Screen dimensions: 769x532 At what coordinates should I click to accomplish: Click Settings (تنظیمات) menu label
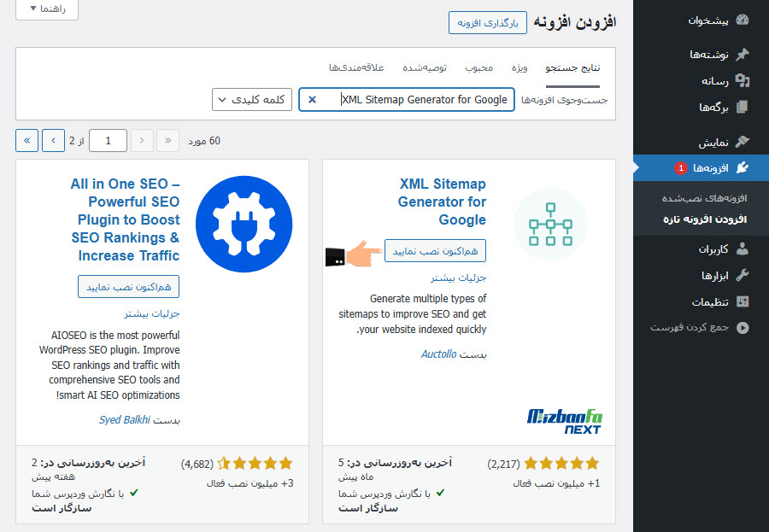710,302
